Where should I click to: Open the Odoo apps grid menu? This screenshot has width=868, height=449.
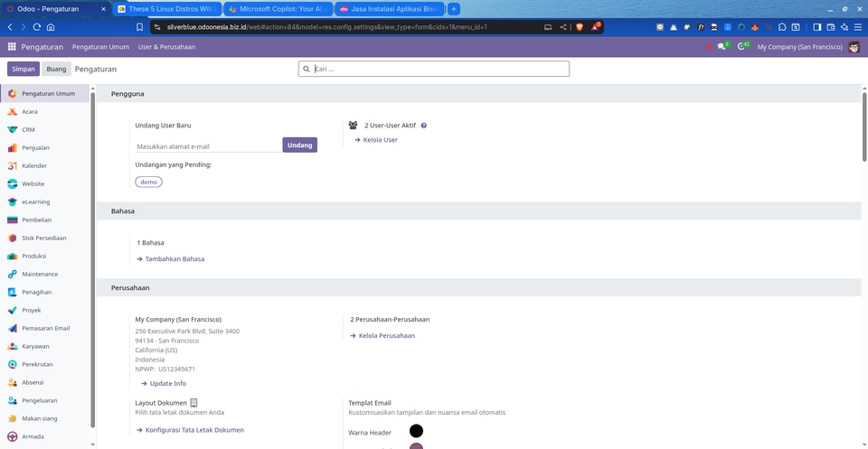tap(12, 46)
